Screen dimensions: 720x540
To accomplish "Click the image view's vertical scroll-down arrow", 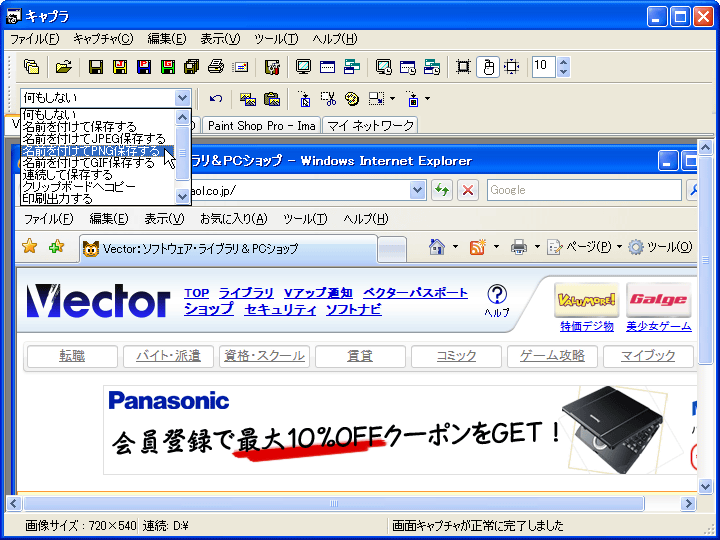I will [705, 486].
